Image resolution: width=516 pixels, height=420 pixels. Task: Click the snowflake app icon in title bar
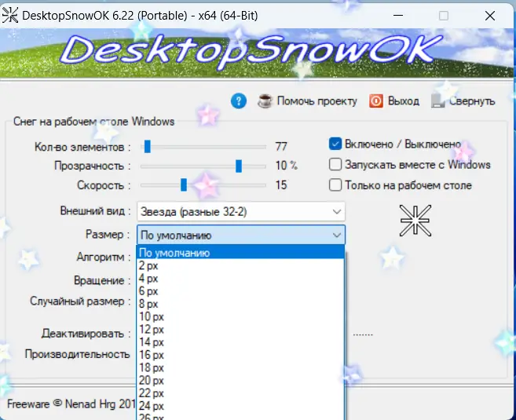[10, 15]
